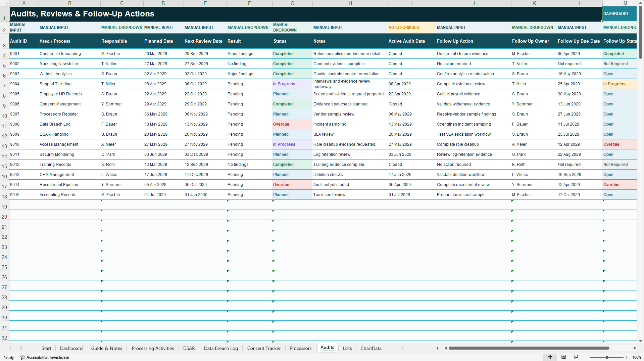Switch to the Guide & Notes tab
This screenshot has height=361, width=644.
[x=107, y=348]
